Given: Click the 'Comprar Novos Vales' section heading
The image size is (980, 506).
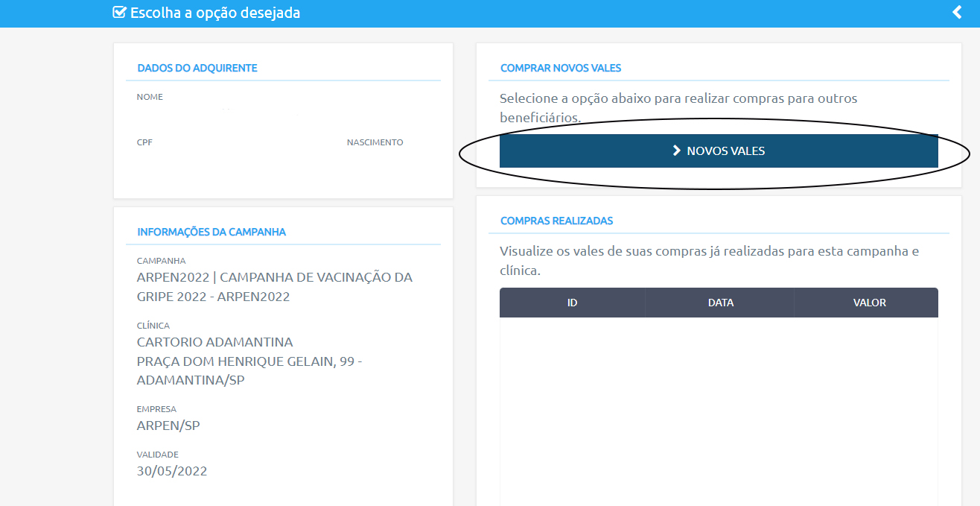Looking at the screenshot, I should 561,68.
